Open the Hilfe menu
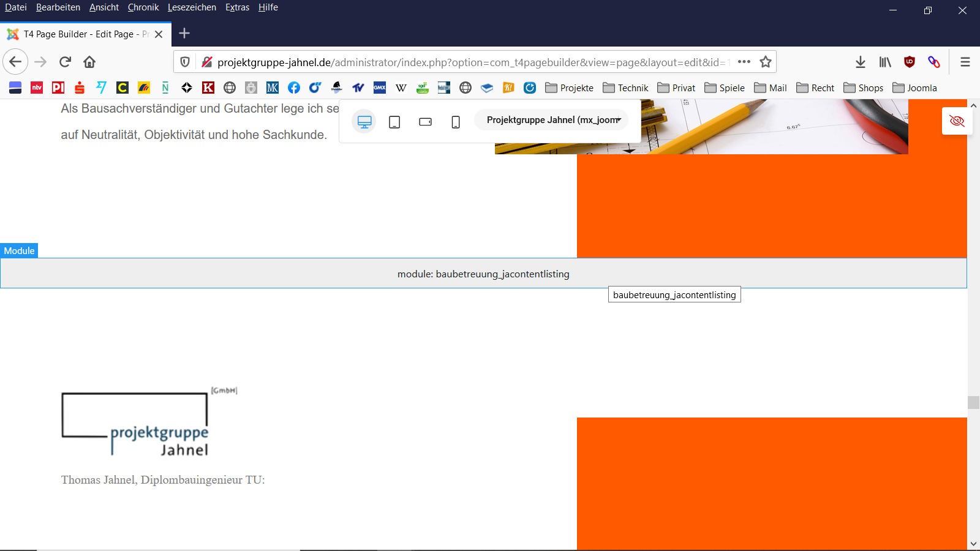This screenshot has height=551, width=980. click(x=268, y=7)
